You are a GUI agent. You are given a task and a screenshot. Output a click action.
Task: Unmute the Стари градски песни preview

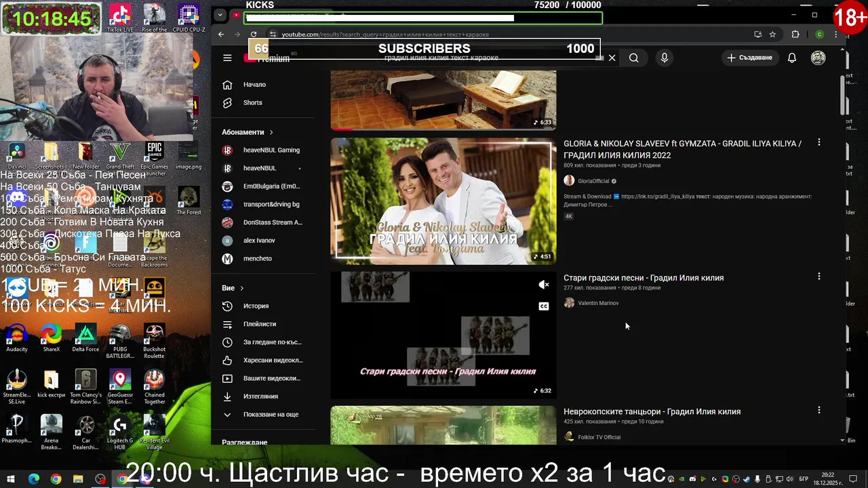tap(543, 285)
